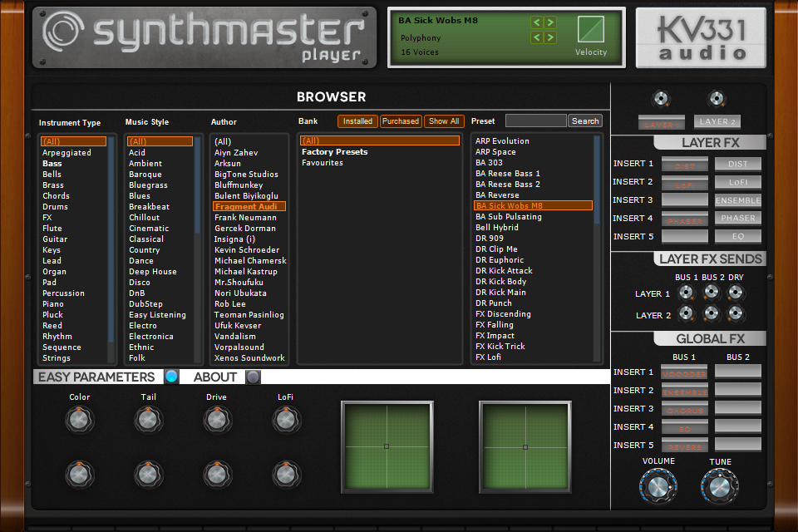Increase polyphony with the right arrow
798x532 pixels.
point(550,37)
